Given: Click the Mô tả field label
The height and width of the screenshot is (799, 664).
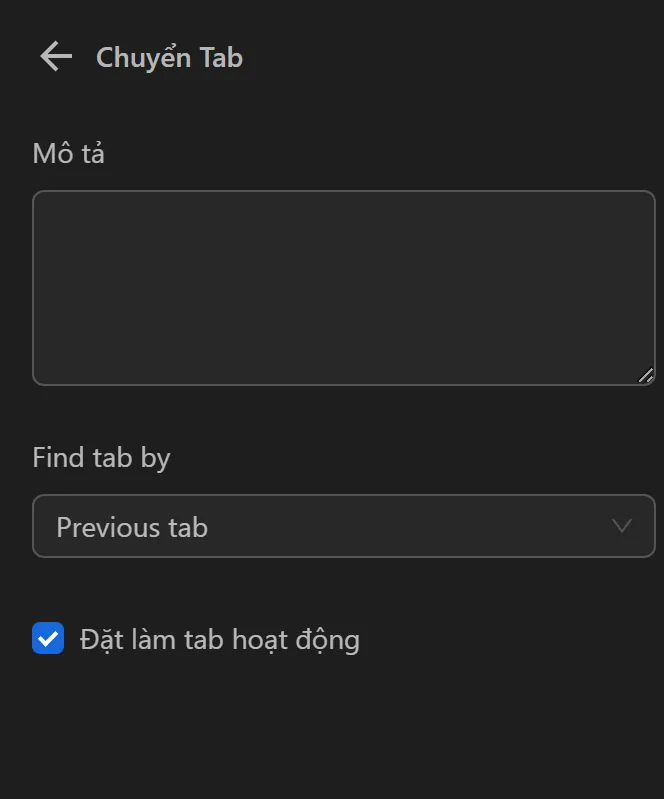Looking at the screenshot, I should (68, 154).
